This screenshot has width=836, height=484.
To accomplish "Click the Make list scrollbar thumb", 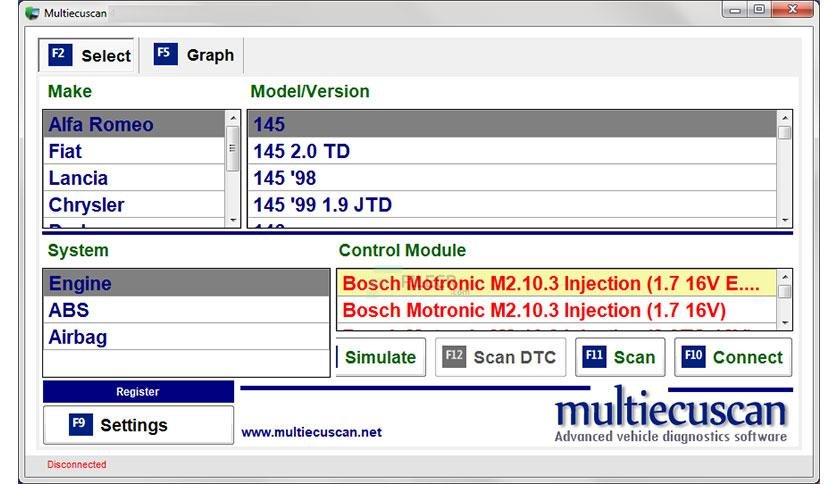I will (232, 149).
